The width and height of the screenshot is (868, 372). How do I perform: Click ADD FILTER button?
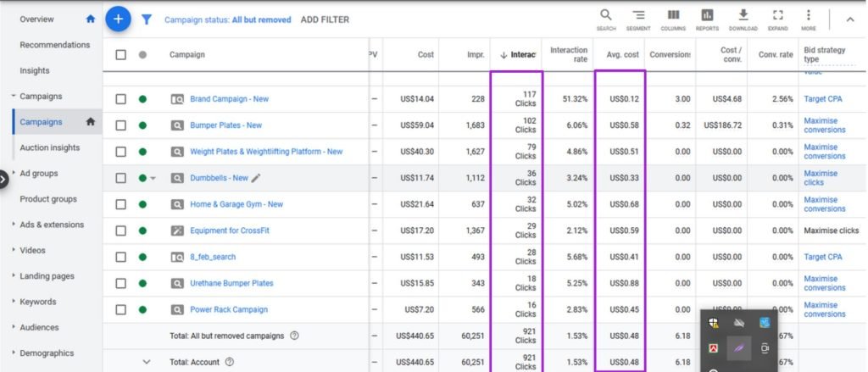[325, 19]
